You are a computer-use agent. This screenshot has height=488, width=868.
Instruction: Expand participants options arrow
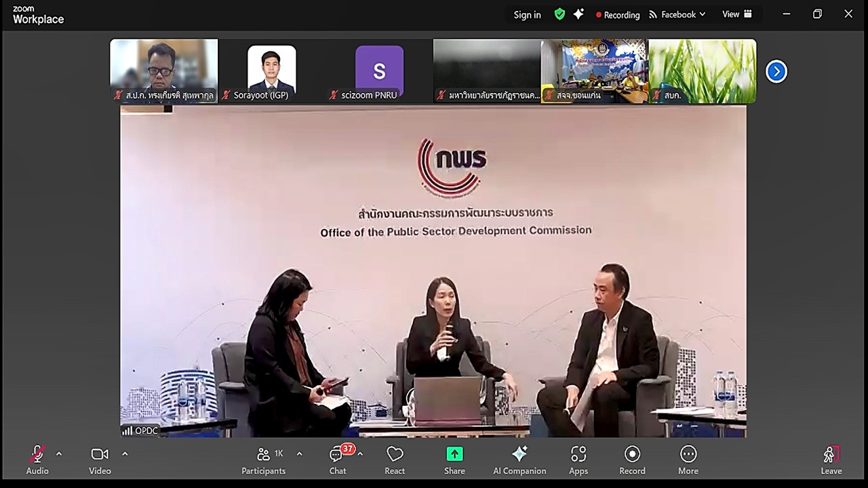click(x=299, y=454)
